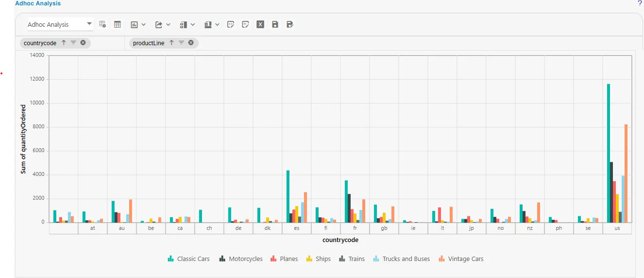Toggle Motorcycles series in legend
This screenshot has width=644, height=278.
[241, 259]
